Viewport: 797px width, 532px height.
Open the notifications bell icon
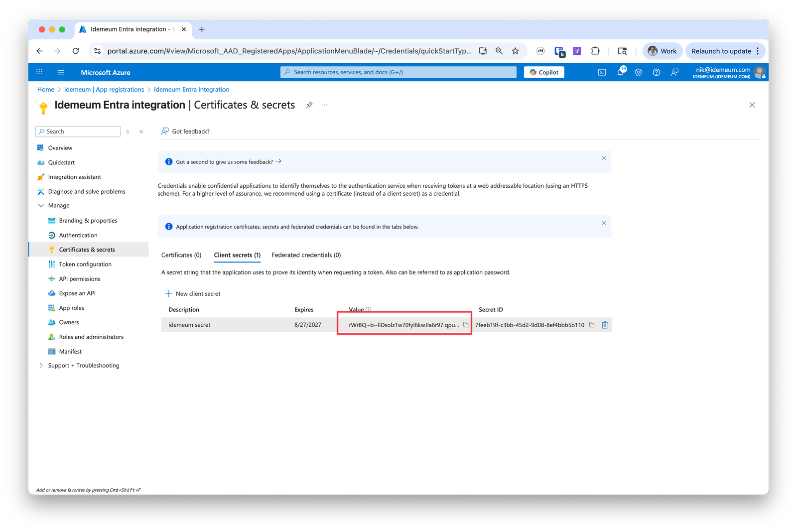click(620, 72)
